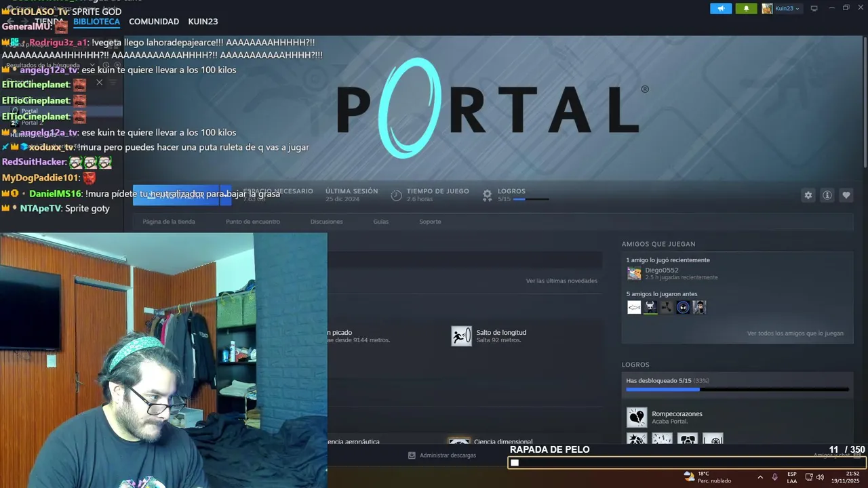Open the KUIN23 profile tab

203,22
